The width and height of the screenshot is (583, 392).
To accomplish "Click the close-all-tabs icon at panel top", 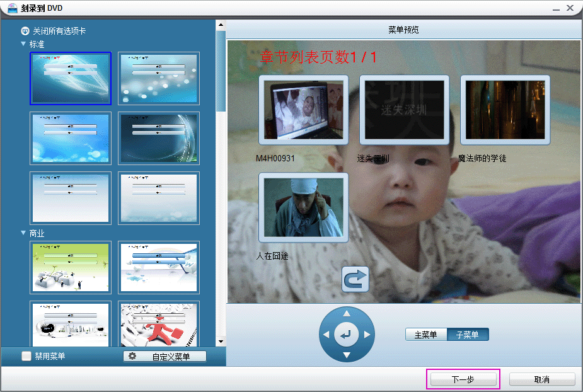I will coord(25,31).
